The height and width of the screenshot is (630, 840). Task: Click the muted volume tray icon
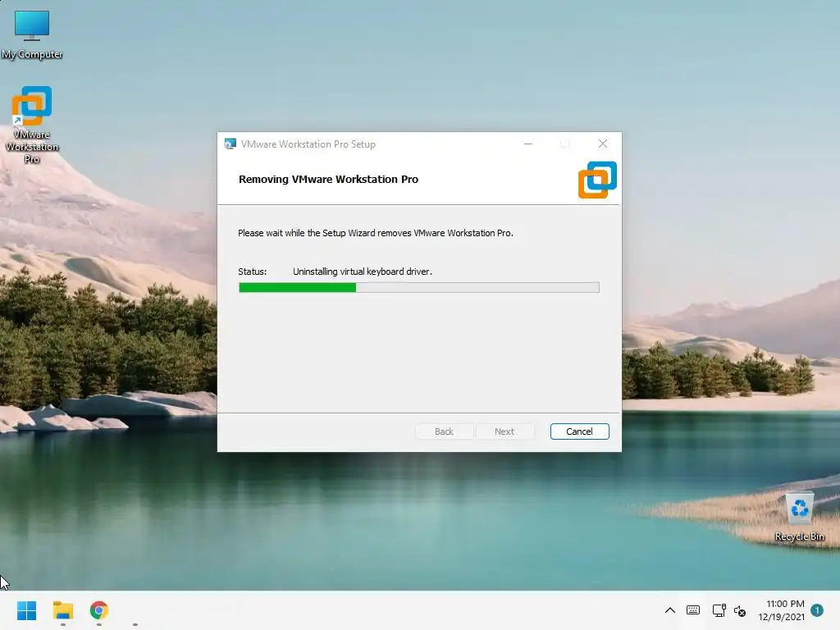[x=740, y=610]
